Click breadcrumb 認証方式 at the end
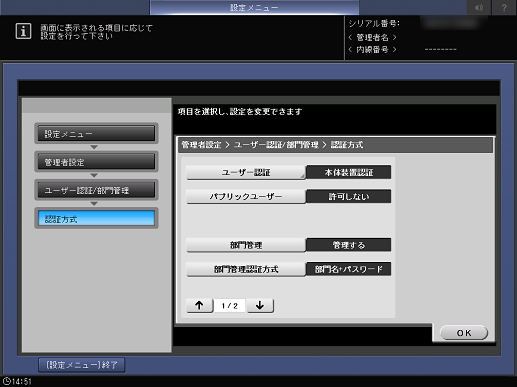 pos(347,145)
